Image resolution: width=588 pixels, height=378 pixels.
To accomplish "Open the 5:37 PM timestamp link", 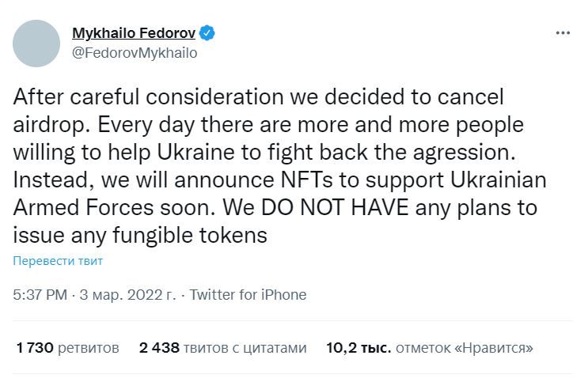I will (40, 295).
